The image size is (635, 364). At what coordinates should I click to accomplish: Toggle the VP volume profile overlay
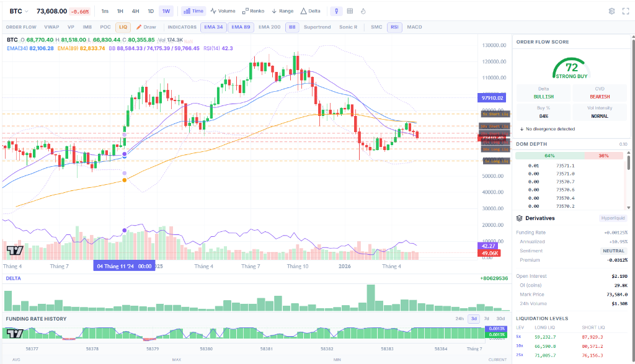click(71, 27)
